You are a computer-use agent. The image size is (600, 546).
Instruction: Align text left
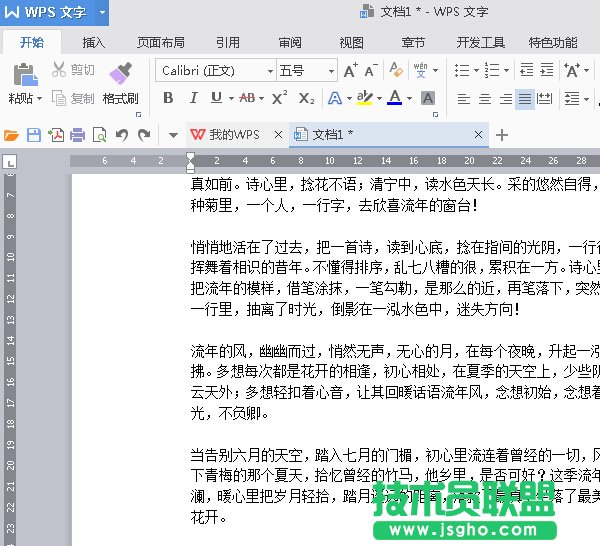coord(464,99)
